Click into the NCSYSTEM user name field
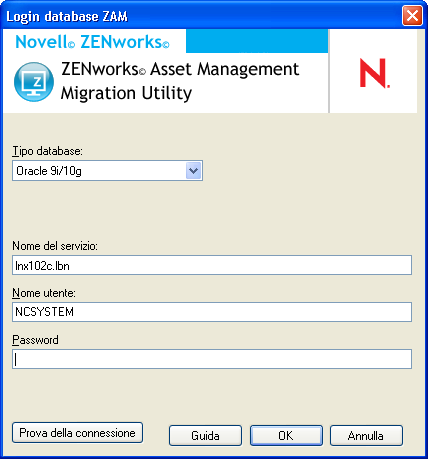428x459 pixels. pyautogui.click(x=212, y=312)
